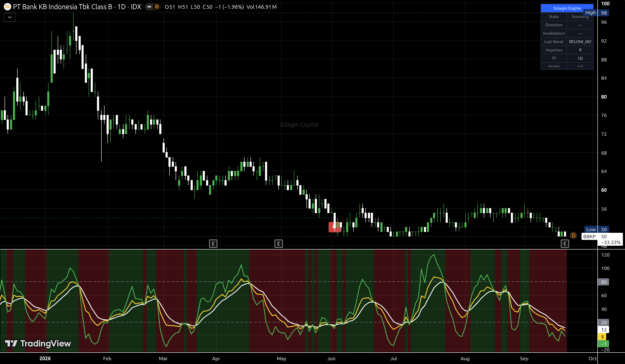
Task: Click the '2026' label on time axis
Action: [45, 359]
